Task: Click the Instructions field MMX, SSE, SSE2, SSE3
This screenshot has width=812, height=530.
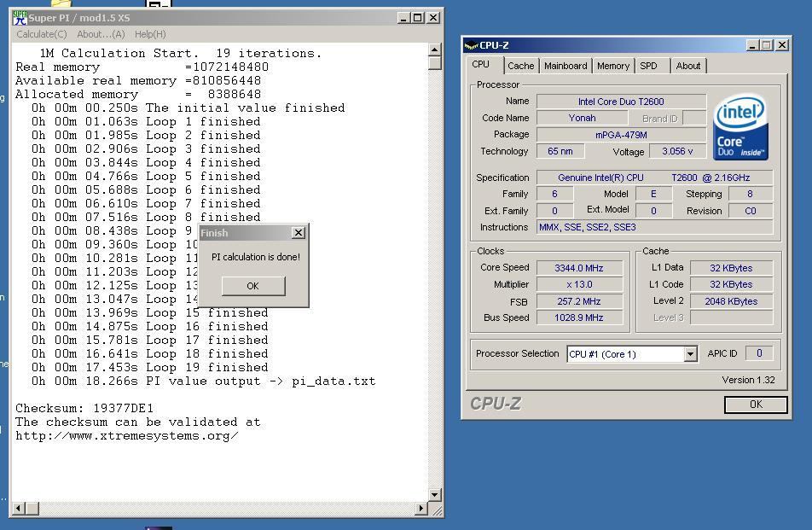Action: point(654,227)
